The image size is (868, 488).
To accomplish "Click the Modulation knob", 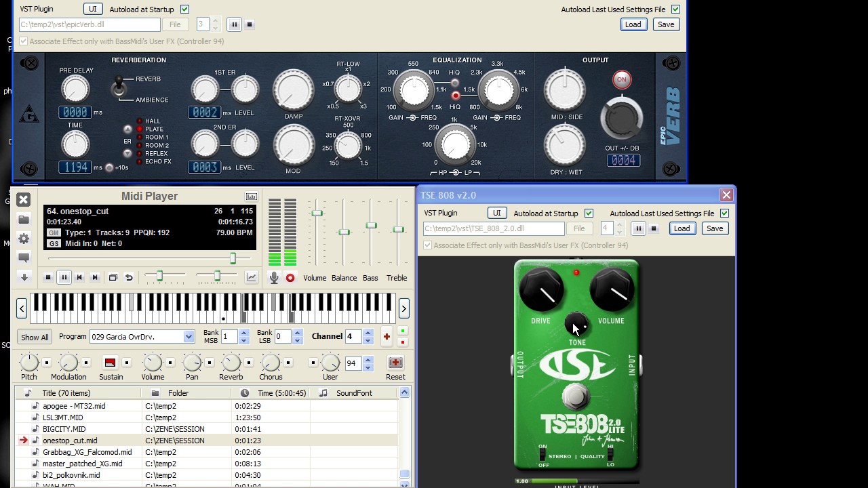I will 68,363.
